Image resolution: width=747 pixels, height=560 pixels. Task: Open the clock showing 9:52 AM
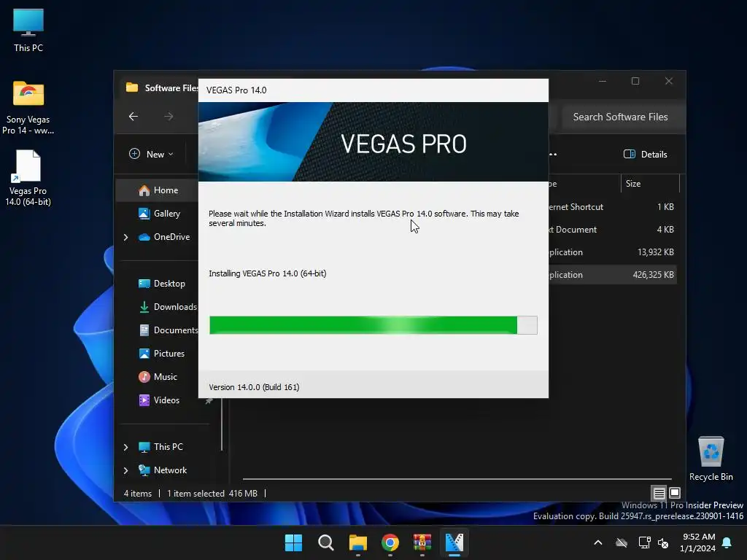tap(697, 542)
